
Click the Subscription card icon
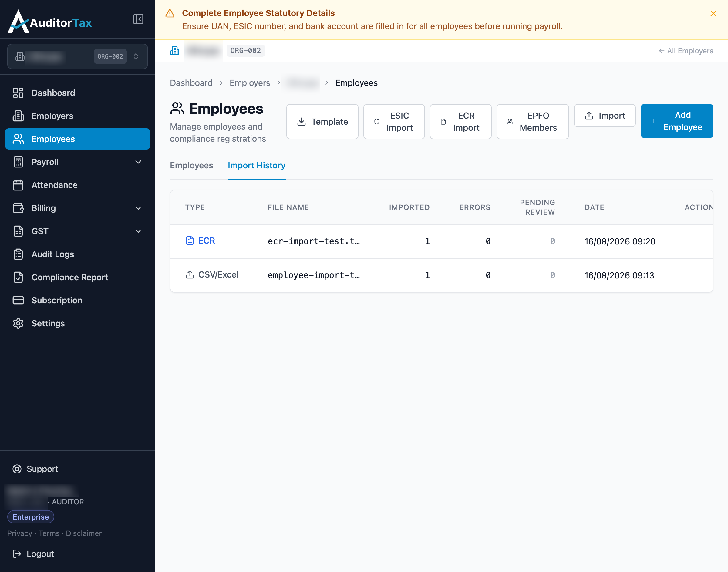[18, 300]
